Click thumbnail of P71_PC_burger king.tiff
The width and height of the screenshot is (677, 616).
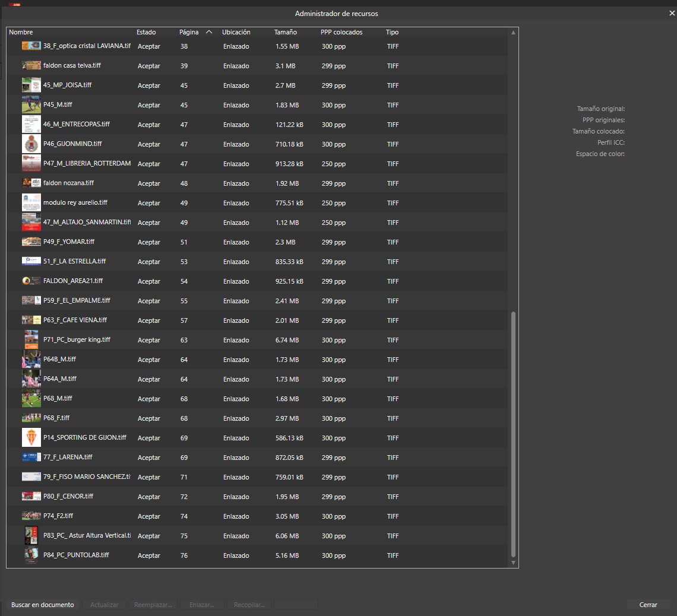(31, 339)
